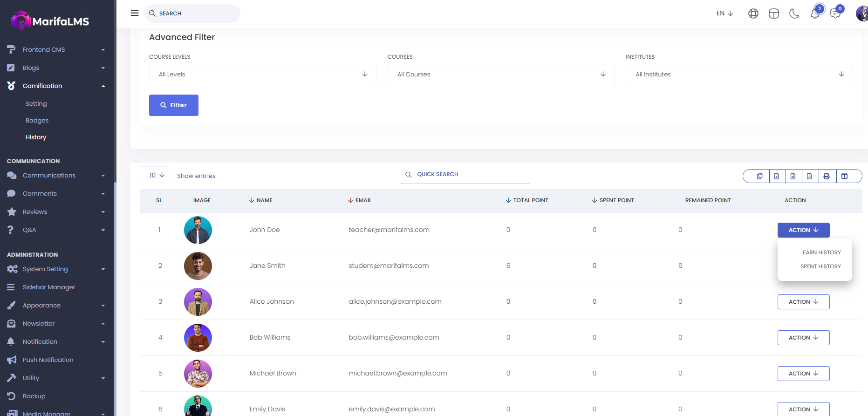Export table as PDF file
Screen dimensions: 868x416
(809, 176)
